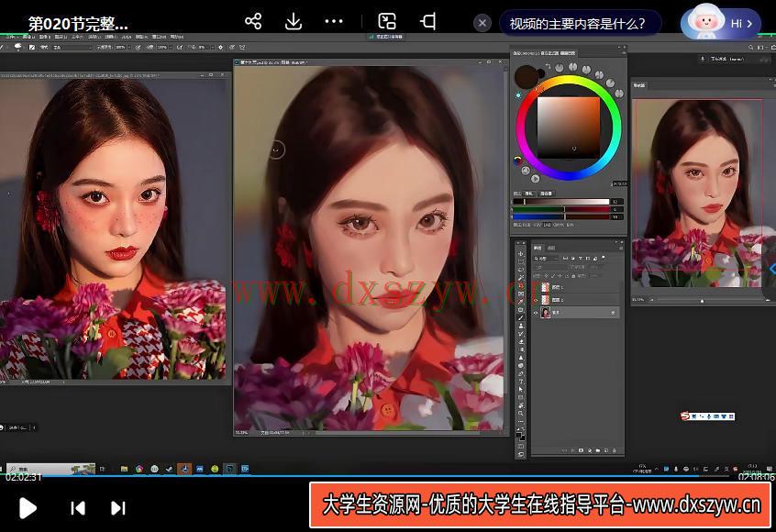Click the crop/screenshot icon in top bar
Viewport: 776px width, 532px height.
pos(428,21)
